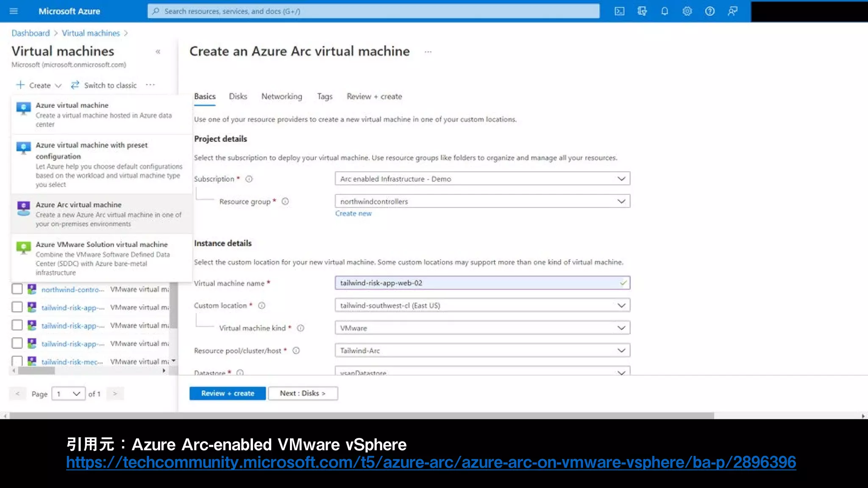Switch to the Disks tab

click(x=238, y=97)
